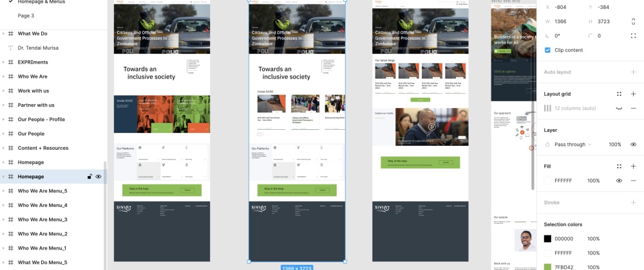Image resolution: width=644 pixels, height=270 pixels.
Task: Click frame icon of Our People layer
Action: point(11,134)
